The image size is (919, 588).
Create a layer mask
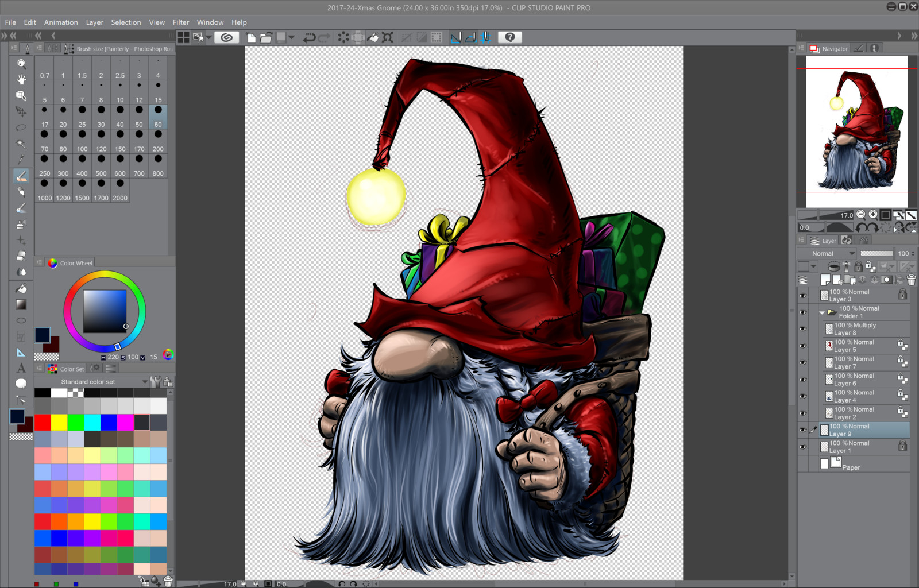pyautogui.click(x=887, y=280)
